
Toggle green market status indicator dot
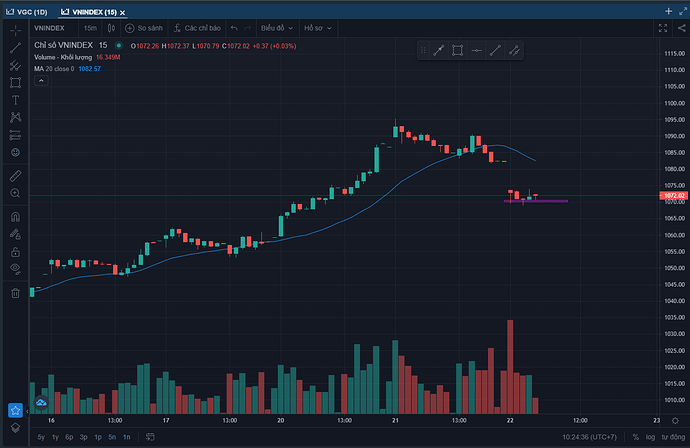119,45
